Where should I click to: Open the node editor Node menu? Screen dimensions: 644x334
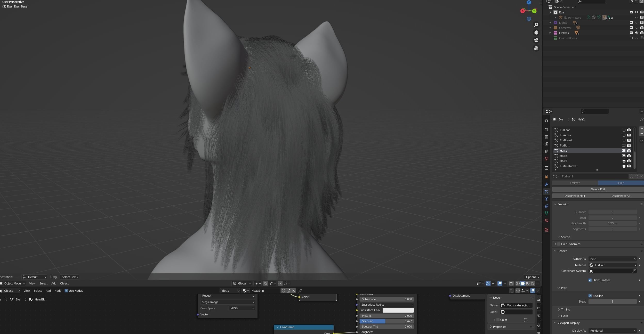click(58, 291)
